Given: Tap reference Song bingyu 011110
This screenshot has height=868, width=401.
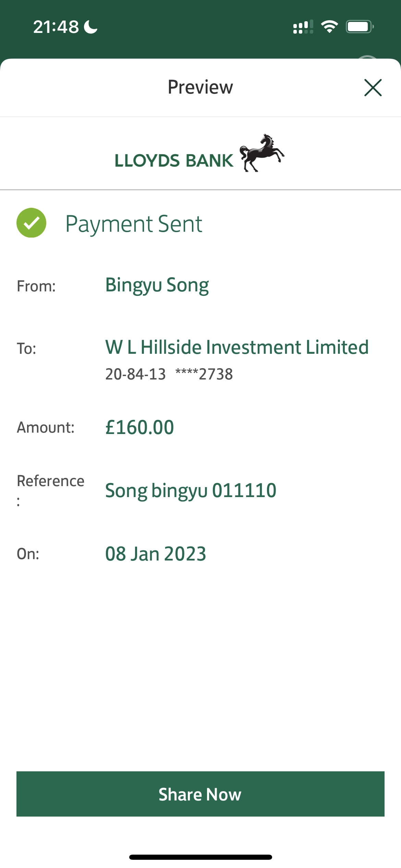Looking at the screenshot, I should click(191, 490).
